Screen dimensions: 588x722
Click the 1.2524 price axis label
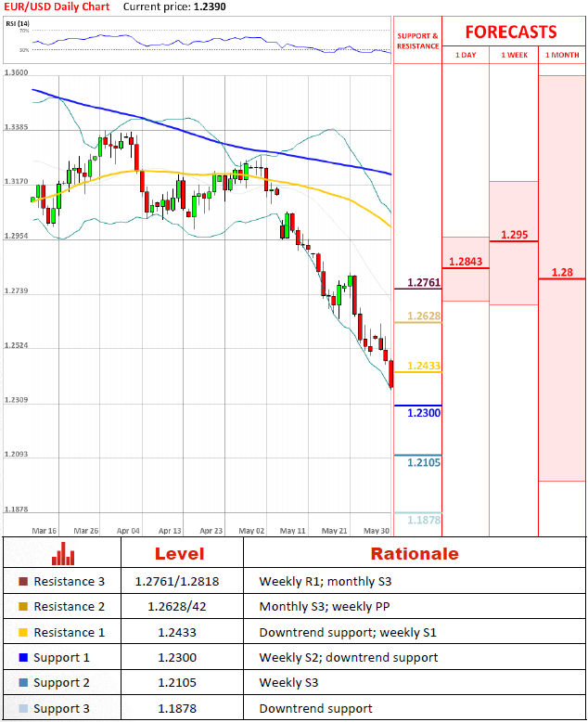point(16,345)
